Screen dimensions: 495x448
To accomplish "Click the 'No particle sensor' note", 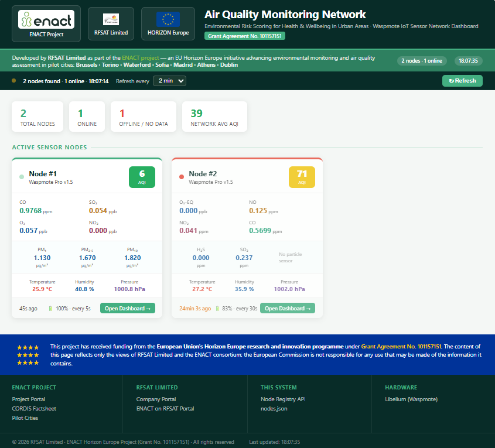I will point(290,258).
